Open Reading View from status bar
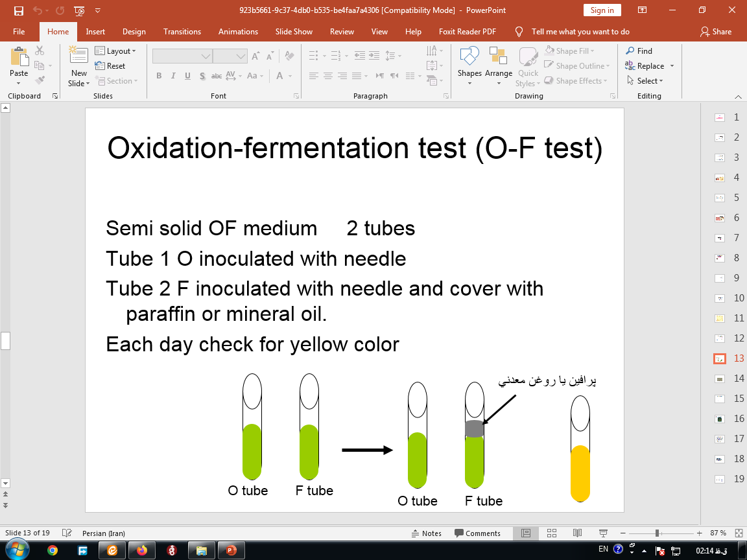 coord(577,533)
